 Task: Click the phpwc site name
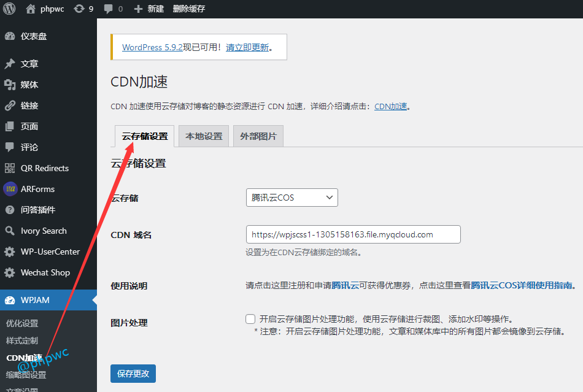(52, 9)
